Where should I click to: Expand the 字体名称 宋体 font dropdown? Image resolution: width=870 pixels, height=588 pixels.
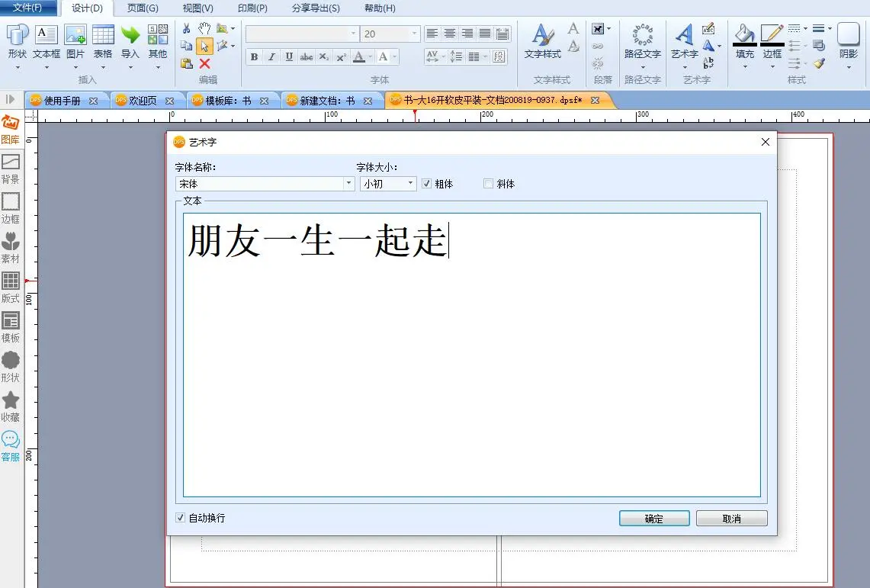click(348, 184)
